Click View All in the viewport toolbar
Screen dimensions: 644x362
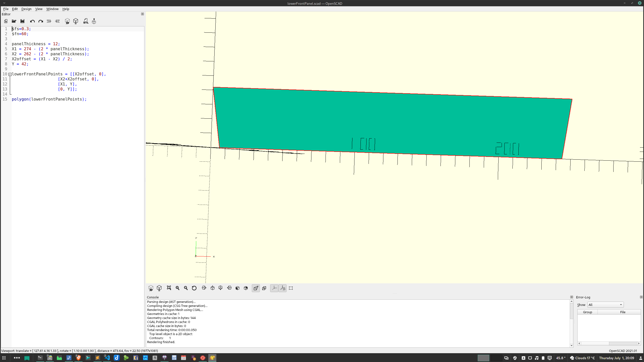coord(169,288)
